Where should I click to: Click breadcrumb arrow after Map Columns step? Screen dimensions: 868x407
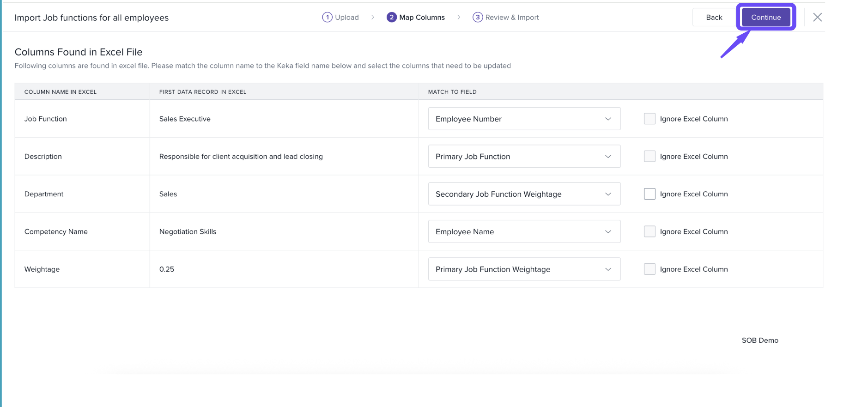458,18
